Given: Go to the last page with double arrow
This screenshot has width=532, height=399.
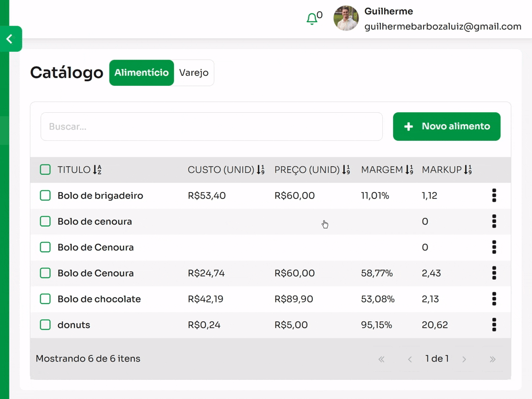Looking at the screenshot, I should click(x=492, y=359).
